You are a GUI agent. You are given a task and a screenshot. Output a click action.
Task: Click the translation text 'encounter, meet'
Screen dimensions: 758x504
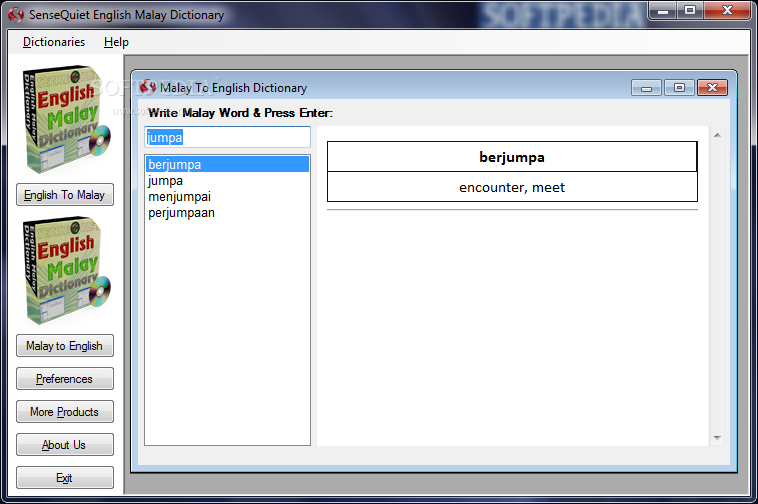(x=512, y=187)
